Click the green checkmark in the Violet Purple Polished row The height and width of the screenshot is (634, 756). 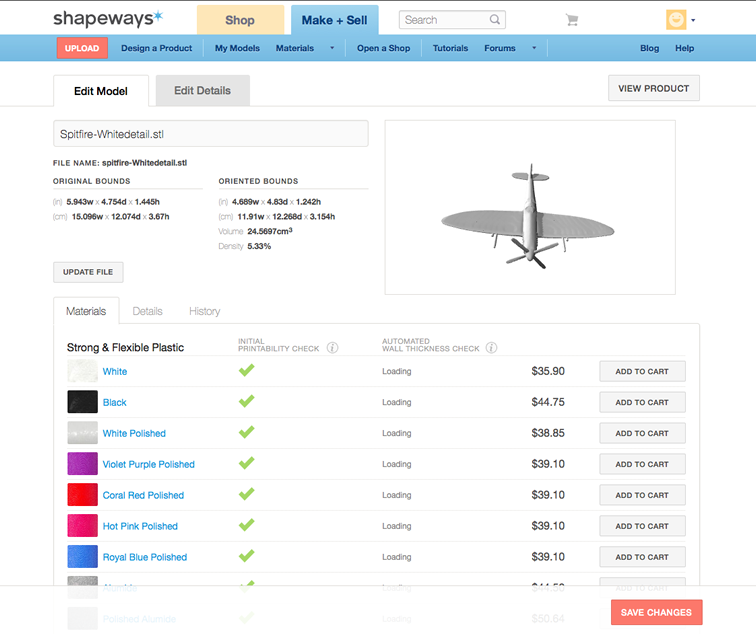(x=246, y=463)
